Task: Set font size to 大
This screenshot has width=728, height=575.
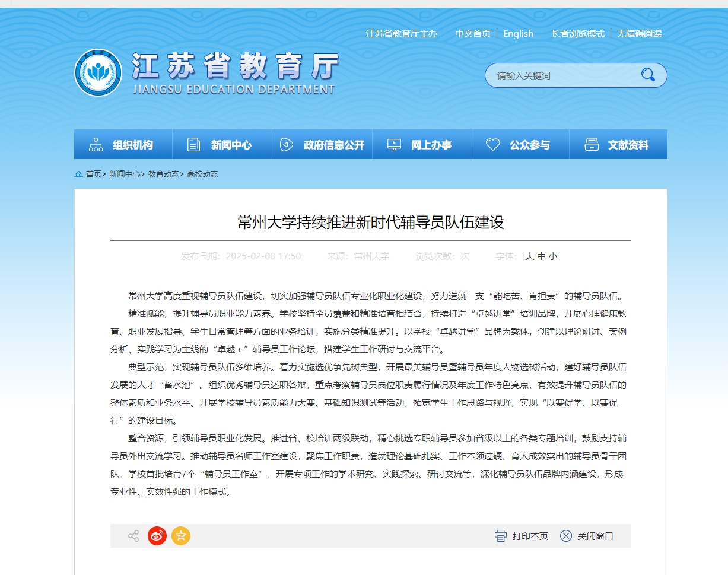Action: tap(530, 256)
